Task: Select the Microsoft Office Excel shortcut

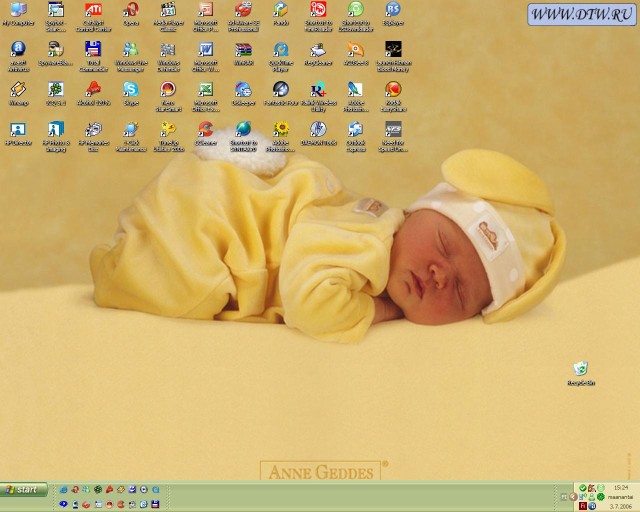Action: pos(206,96)
